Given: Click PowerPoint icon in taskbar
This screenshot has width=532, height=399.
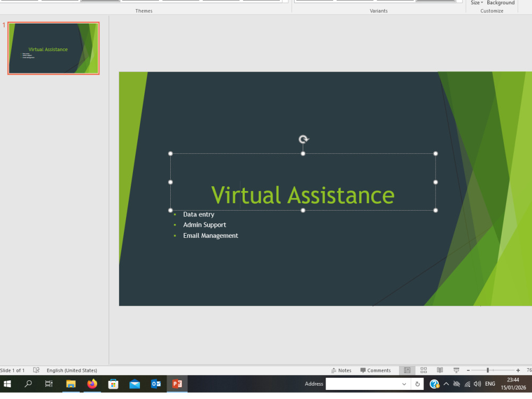Looking at the screenshot, I should (177, 384).
